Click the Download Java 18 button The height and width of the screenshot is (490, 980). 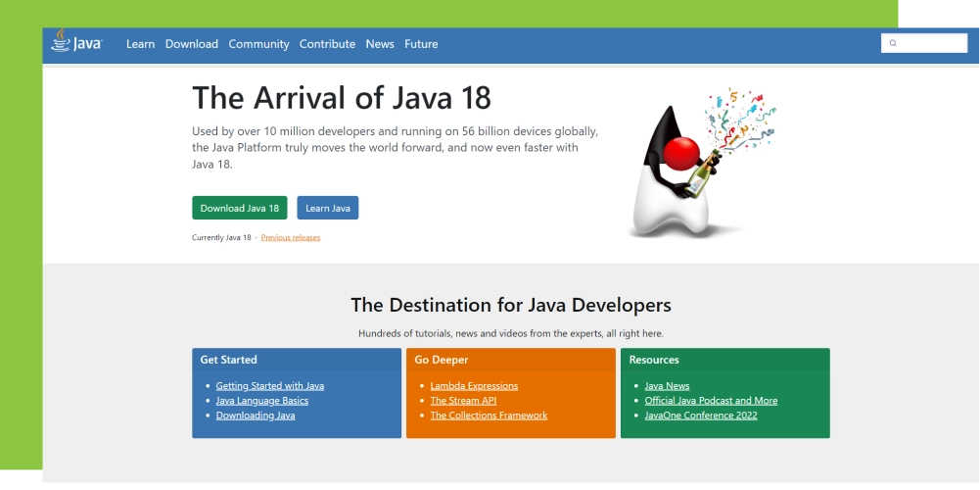pyautogui.click(x=240, y=208)
